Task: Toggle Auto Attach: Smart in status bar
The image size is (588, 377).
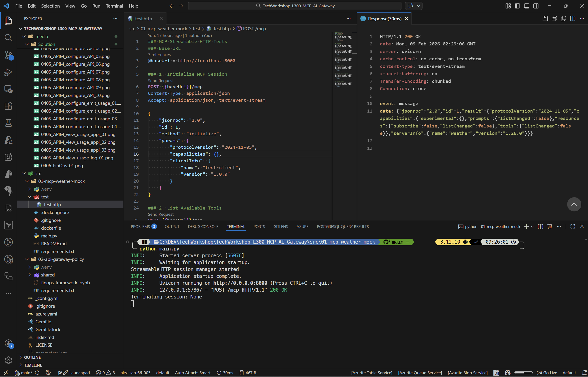Action: [x=193, y=373]
